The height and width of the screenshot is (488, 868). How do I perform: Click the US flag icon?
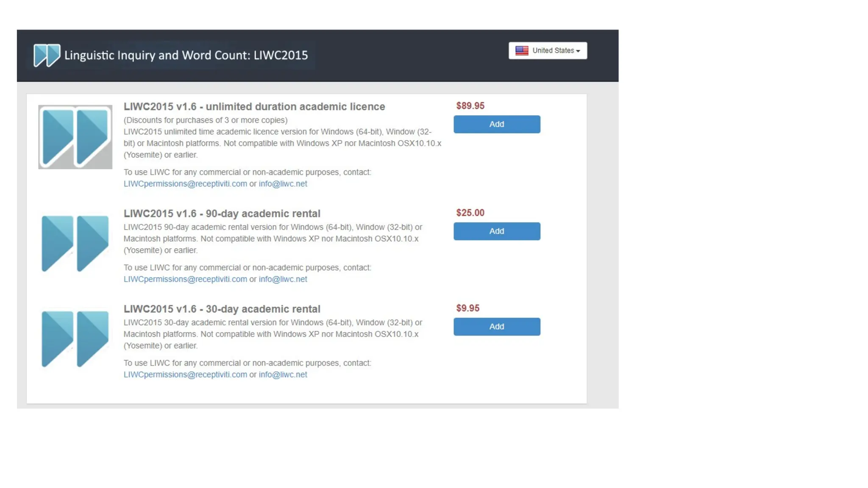[522, 50]
